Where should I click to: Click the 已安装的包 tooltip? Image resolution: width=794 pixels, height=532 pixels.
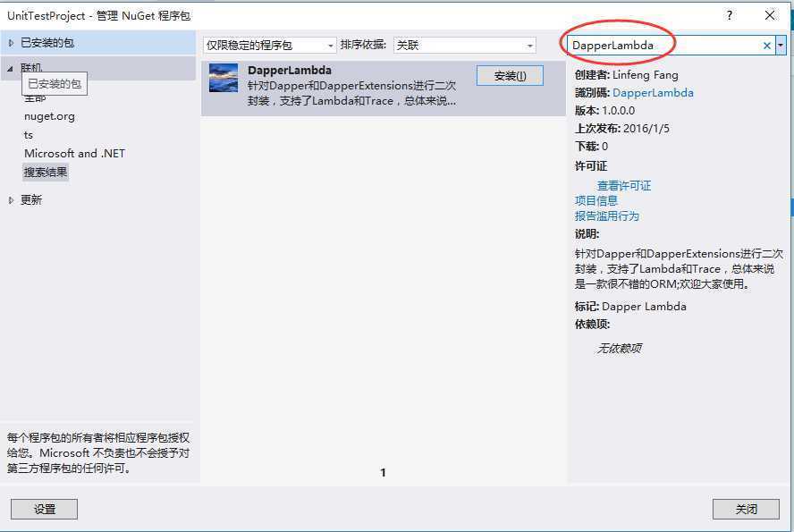(55, 84)
